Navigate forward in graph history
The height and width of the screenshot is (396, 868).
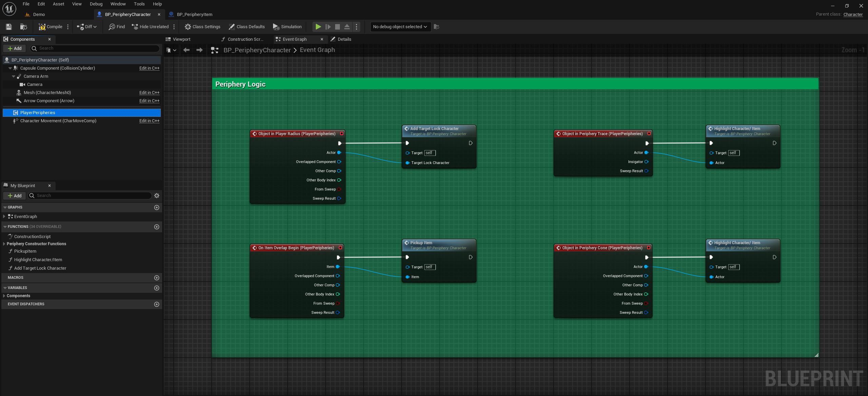[199, 50]
